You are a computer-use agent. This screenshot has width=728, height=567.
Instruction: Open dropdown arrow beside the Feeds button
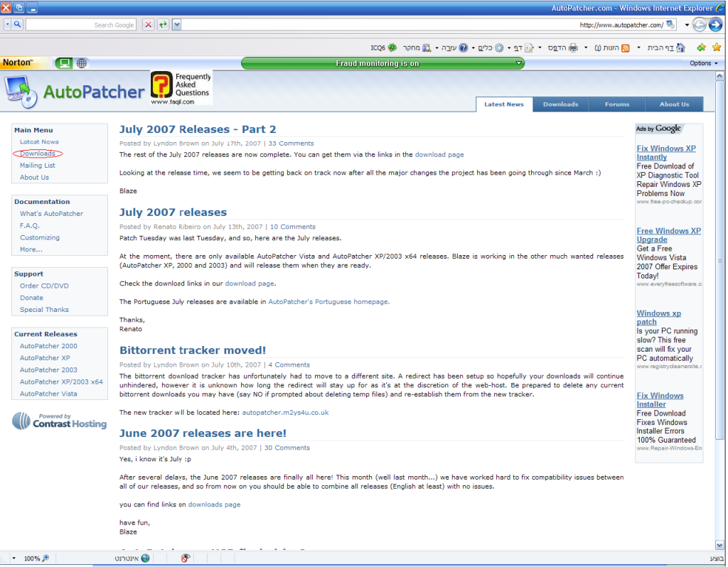click(x=586, y=48)
